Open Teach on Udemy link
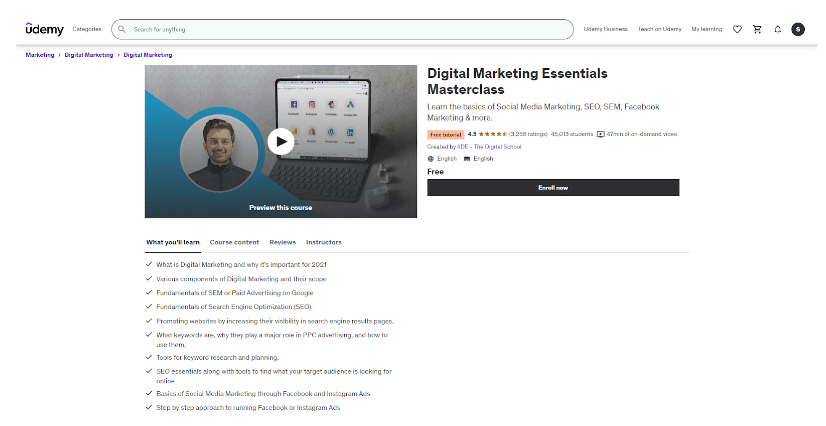The width and height of the screenshot is (826, 426). (x=660, y=29)
